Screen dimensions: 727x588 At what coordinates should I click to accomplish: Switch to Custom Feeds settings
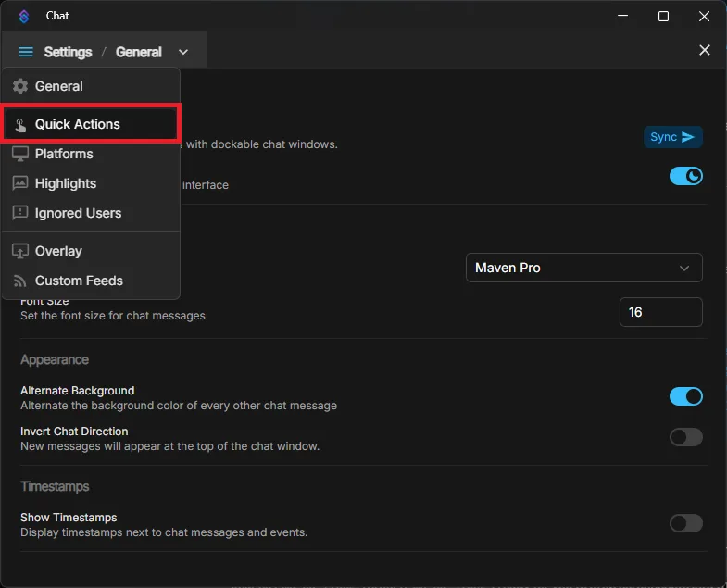[91, 281]
